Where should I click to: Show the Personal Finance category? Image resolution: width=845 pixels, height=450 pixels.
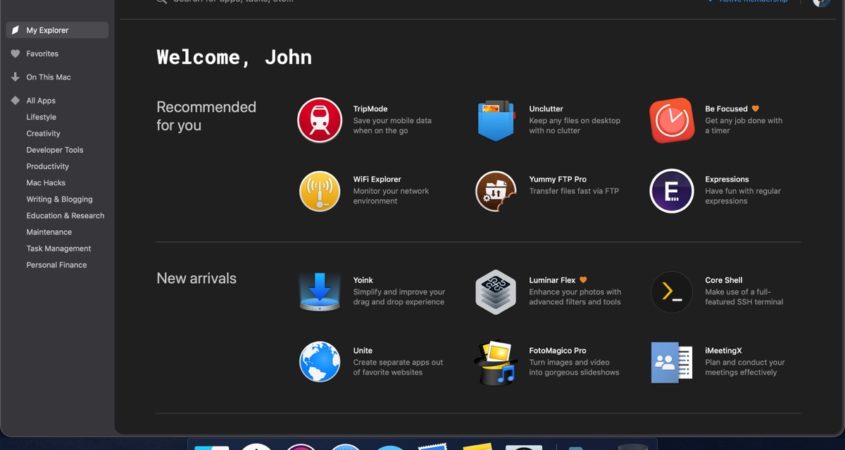56,265
